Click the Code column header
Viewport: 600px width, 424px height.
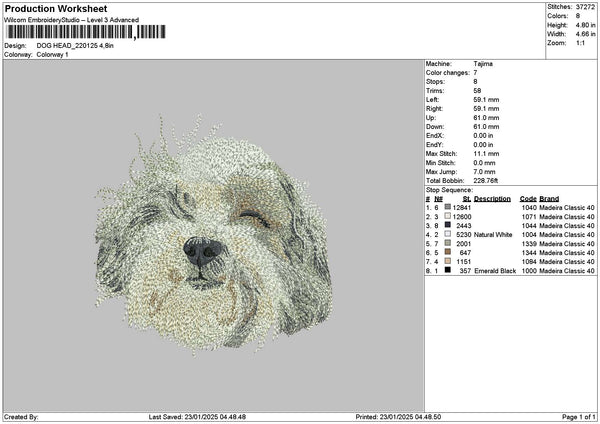pos(528,198)
